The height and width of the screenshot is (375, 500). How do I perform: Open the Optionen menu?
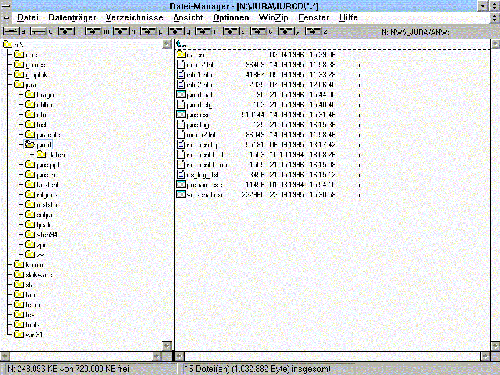coord(231,17)
